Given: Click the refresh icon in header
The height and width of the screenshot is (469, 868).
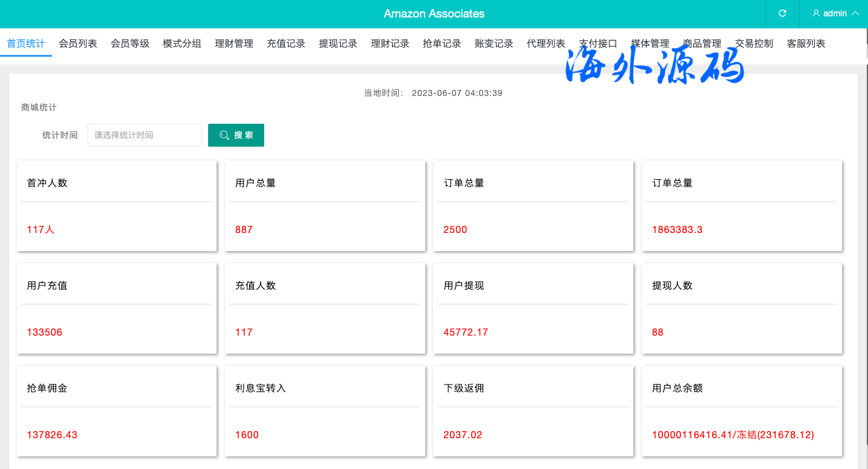Looking at the screenshot, I should point(782,13).
